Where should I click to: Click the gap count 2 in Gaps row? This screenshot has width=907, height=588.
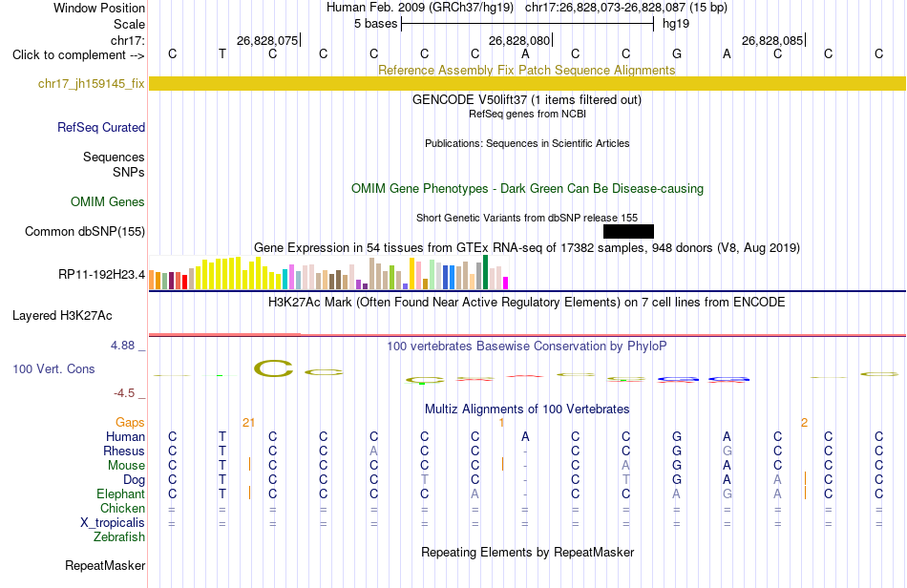tap(804, 423)
